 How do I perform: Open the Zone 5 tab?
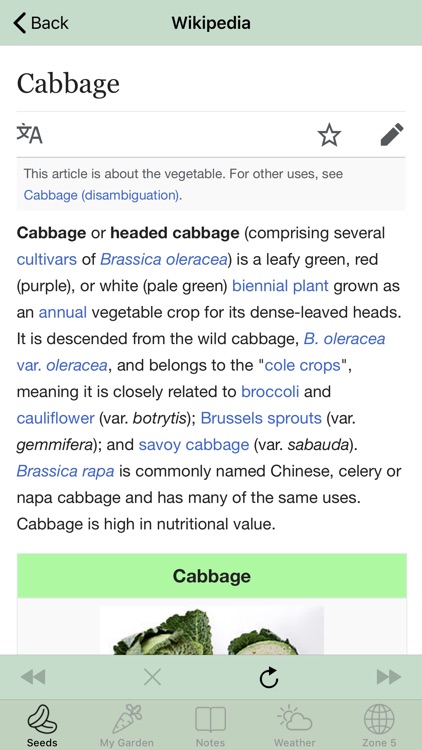click(x=379, y=725)
